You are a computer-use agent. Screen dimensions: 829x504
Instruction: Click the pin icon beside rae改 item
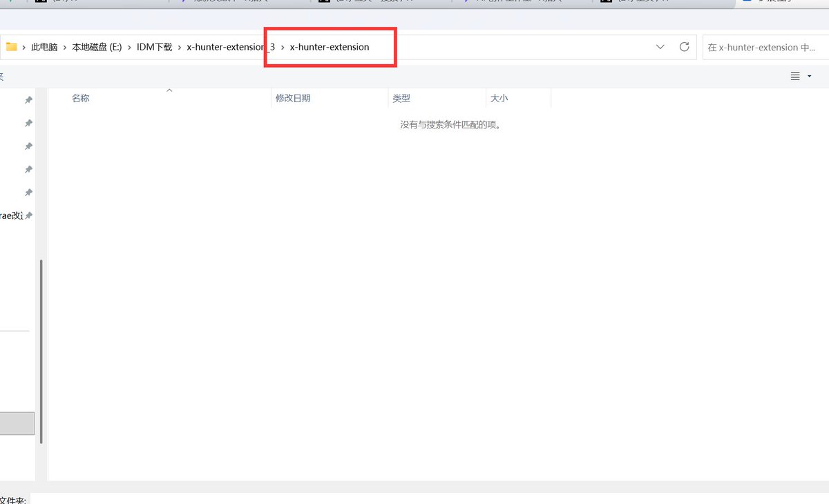[x=28, y=215]
